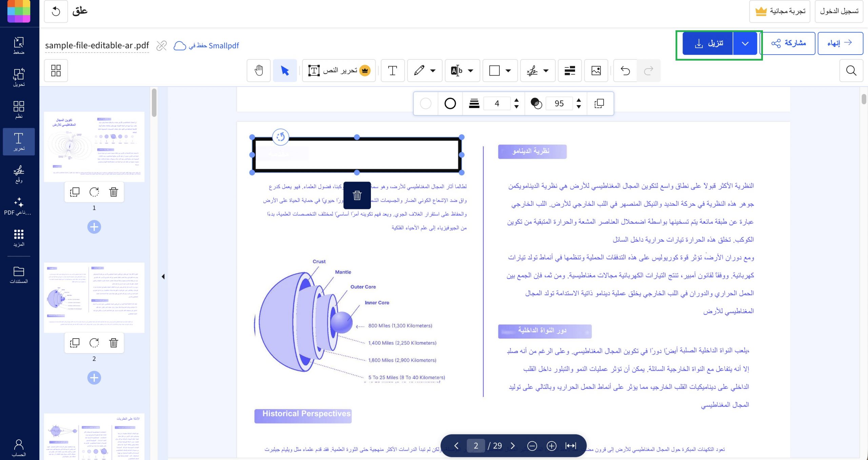
Task: Open border thickness line style
Action: coord(474,103)
